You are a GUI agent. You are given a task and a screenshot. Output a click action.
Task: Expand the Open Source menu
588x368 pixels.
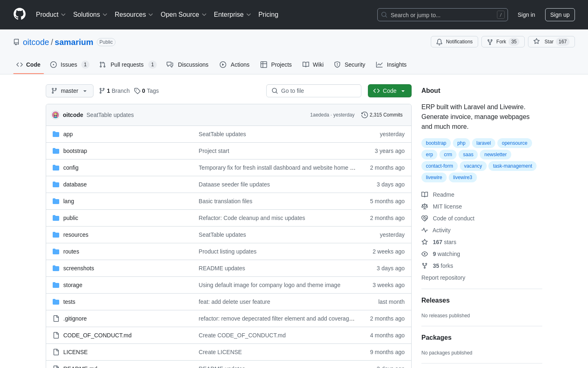click(x=184, y=15)
